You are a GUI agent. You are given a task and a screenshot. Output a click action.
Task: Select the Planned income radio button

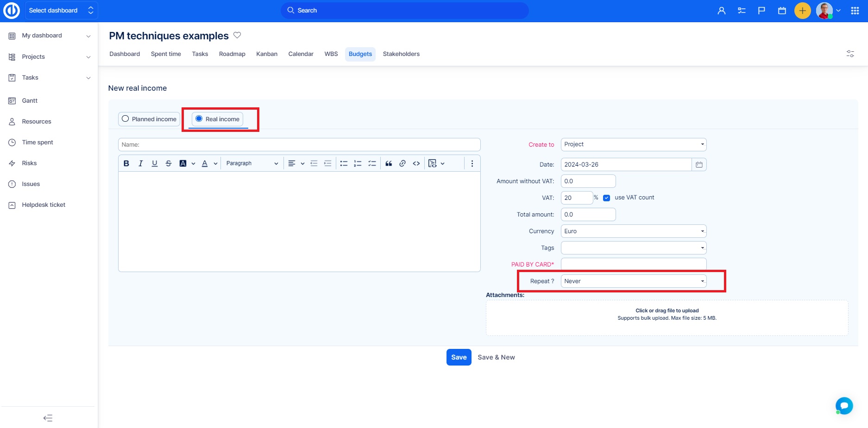click(x=126, y=119)
